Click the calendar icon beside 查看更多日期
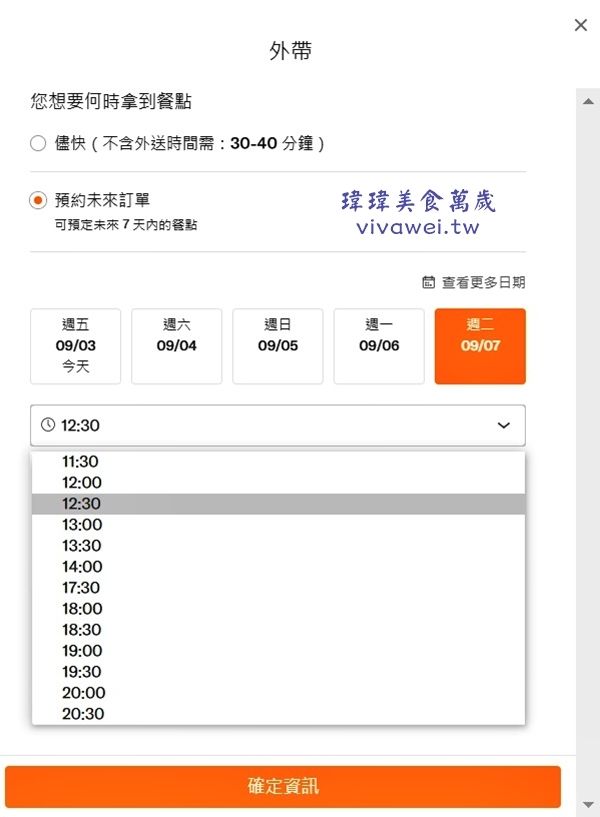Screen dimensions: 600x817 tap(429, 283)
